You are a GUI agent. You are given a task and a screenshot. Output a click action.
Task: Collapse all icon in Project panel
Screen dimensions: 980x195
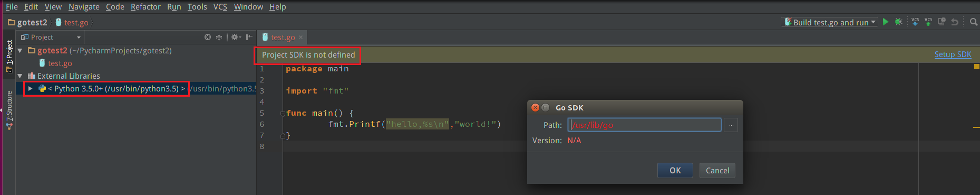[x=219, y=37]
